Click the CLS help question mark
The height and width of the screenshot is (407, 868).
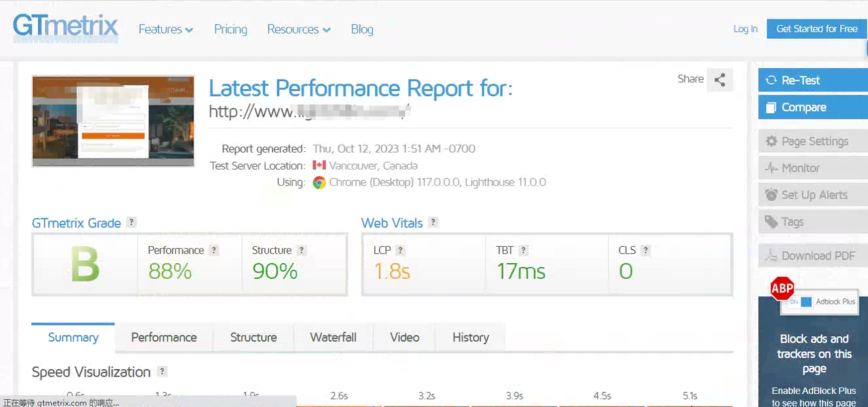point(646,250)
